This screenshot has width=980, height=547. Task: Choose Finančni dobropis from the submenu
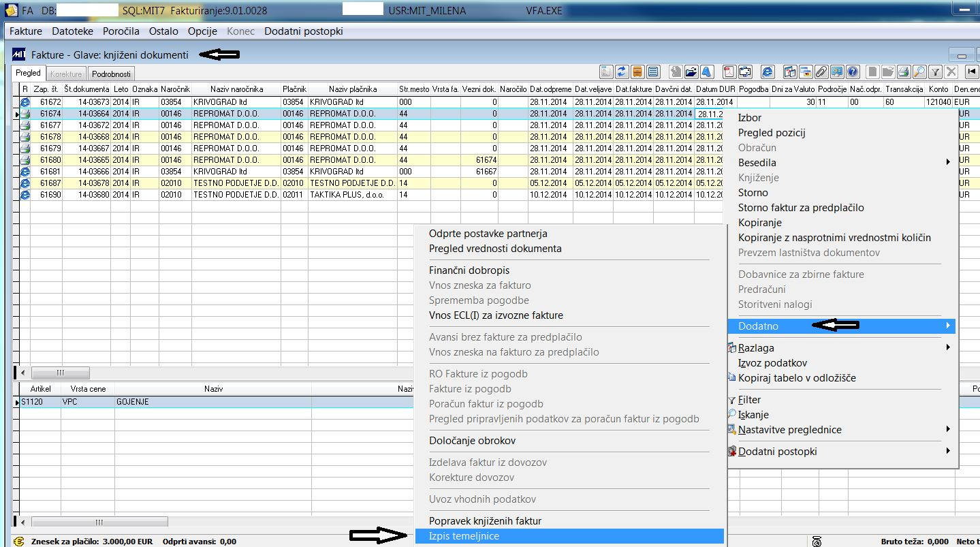pos(469,270)
